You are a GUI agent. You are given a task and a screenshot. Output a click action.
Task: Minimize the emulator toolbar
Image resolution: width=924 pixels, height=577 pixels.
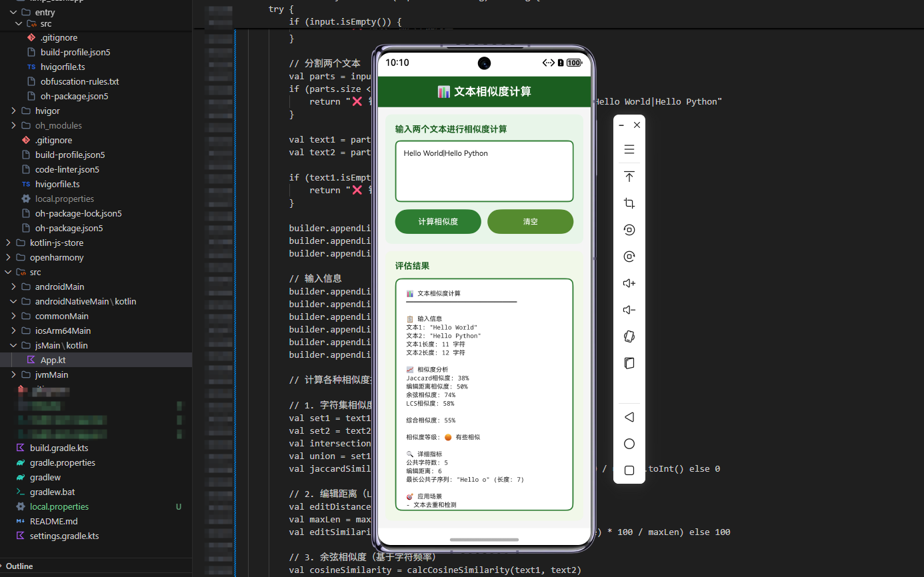coord(621,125)
